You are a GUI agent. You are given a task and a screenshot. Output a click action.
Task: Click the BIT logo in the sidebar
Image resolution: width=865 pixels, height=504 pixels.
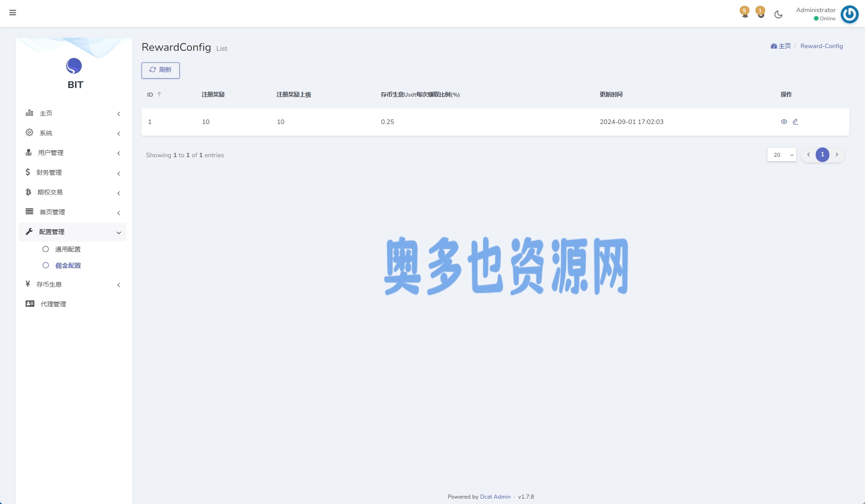(74, 66)
